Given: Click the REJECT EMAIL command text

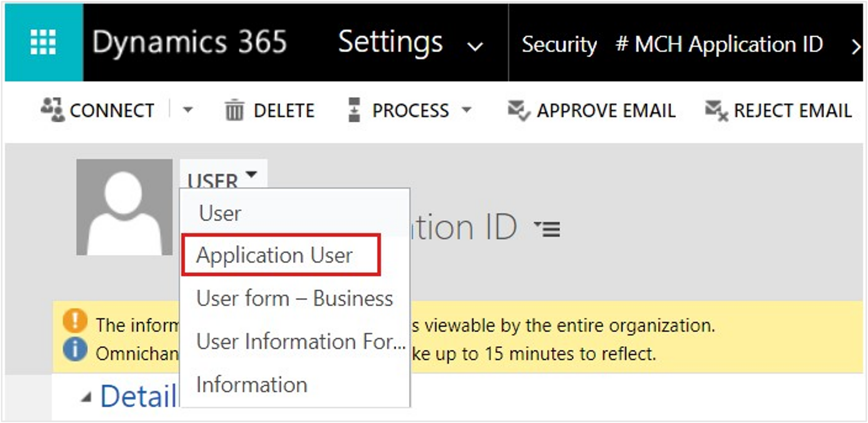Looking at the screenshot, I should pos(793,111).
